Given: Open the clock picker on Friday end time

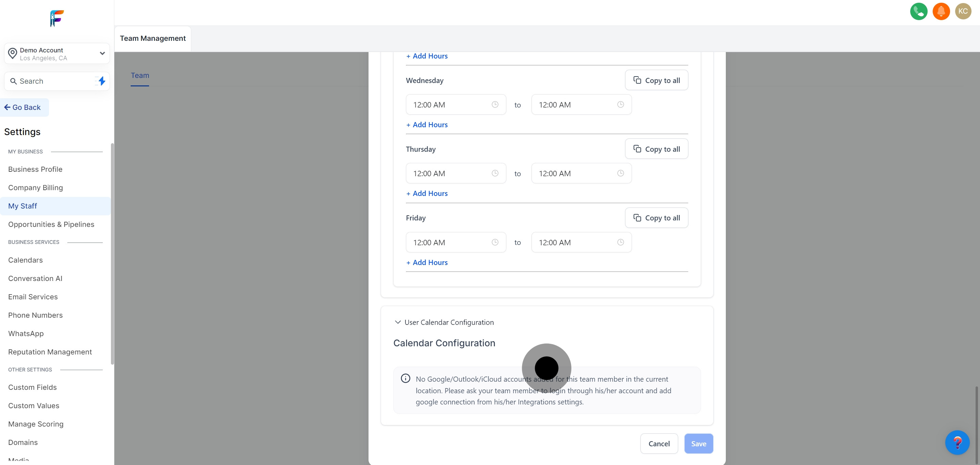Looking at the screenshot, I should (x=620, y=242).
